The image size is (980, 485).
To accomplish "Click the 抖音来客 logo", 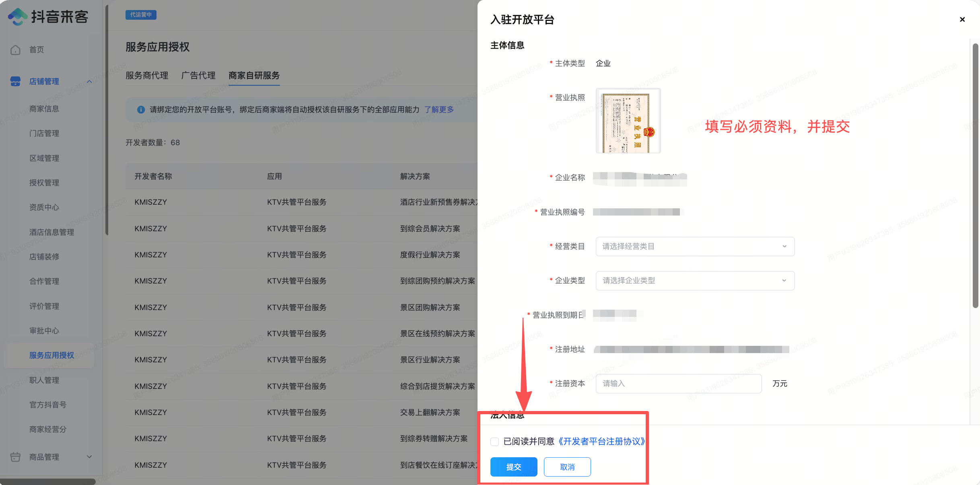I will click(48, 17).
